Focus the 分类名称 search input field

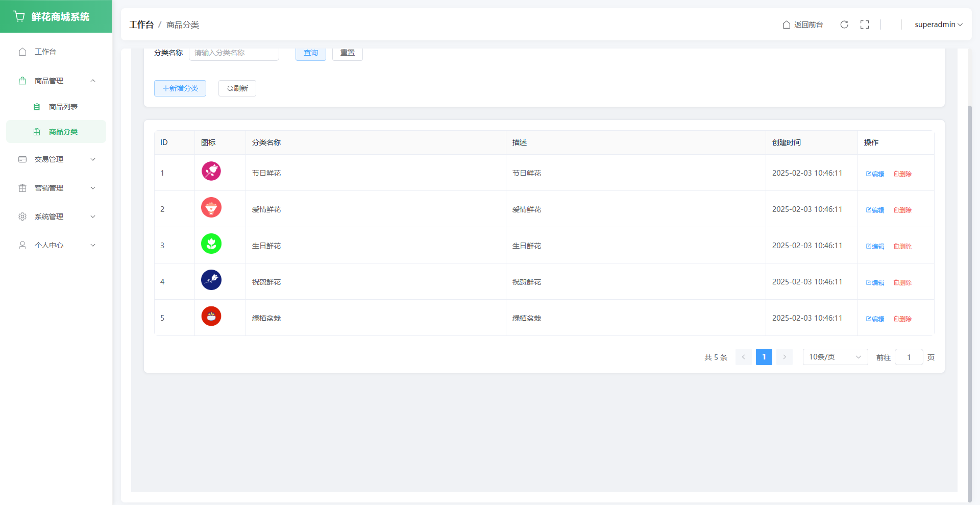234,53
